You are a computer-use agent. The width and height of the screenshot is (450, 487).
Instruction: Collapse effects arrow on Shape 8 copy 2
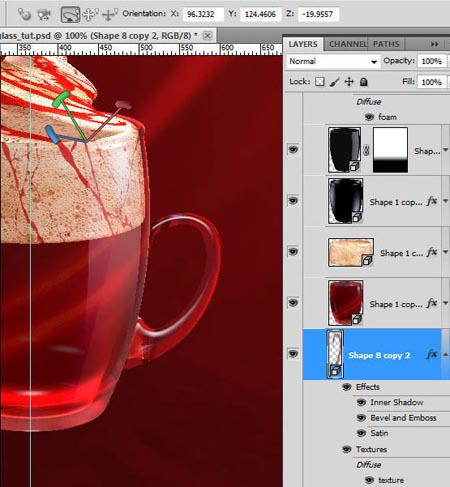coord(445,355)
